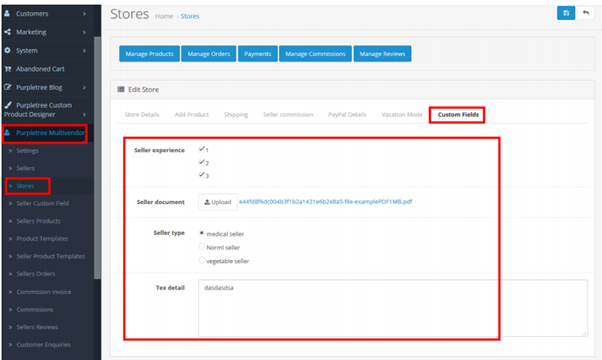Image resolution: width=602 pixels, height=360 pixels.
Task: Click the blue Save icon button
Action: (566, 13)
